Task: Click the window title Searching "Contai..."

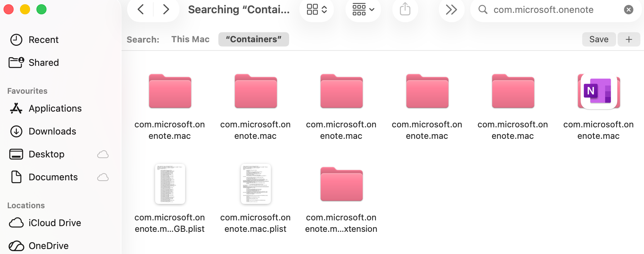Action: pyautogui.click(x=239, y=10)
